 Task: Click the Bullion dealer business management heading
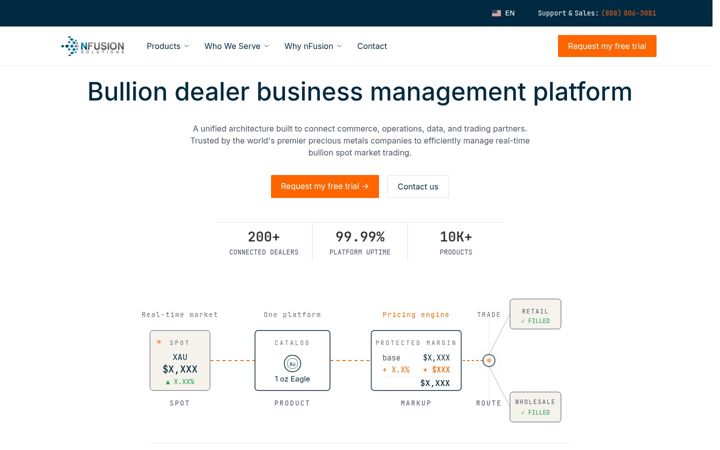point(360,91)
